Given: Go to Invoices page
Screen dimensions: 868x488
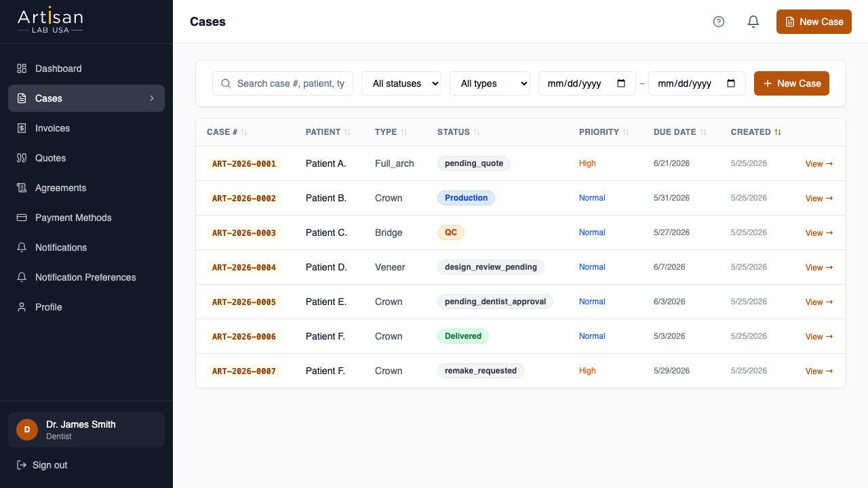Looking at the screenshot, I should (86, 128).
